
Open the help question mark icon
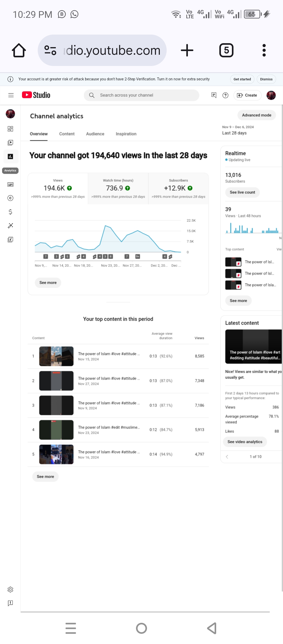click(225, 95)
